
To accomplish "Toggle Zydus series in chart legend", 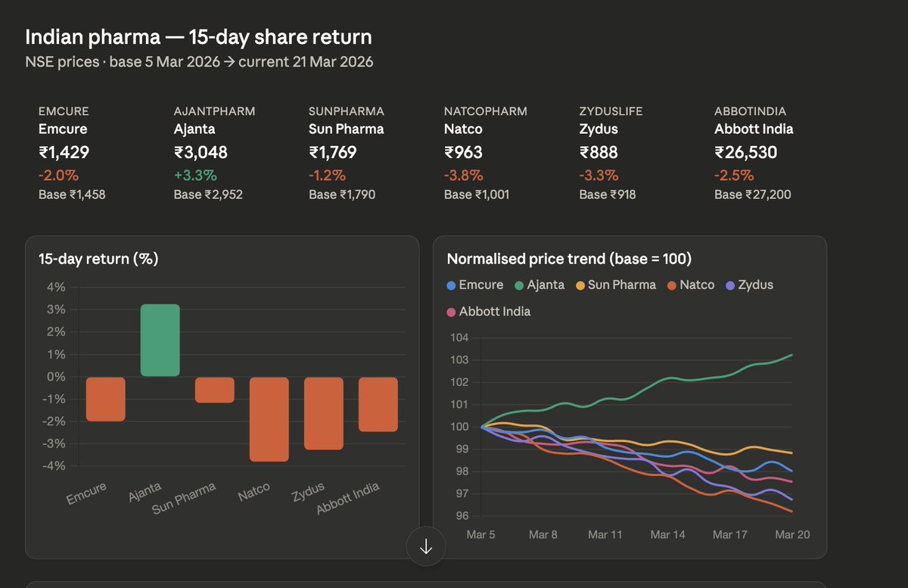I will (x=749, y=285).
